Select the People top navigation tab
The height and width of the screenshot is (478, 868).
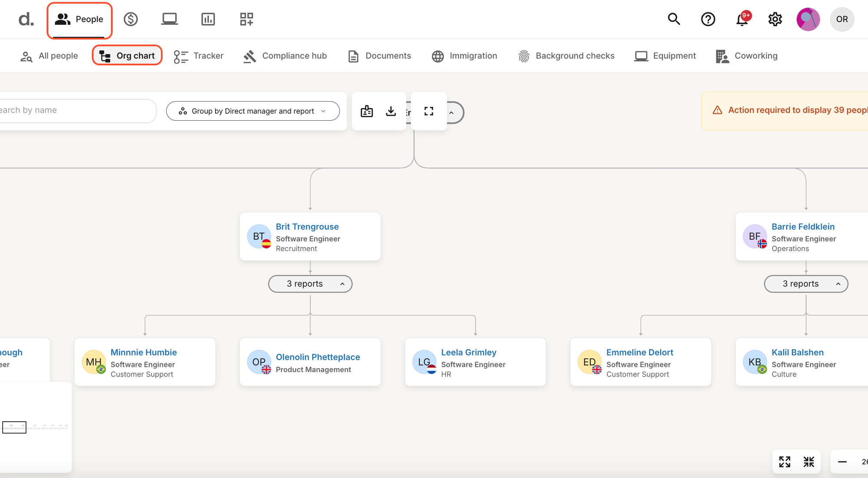click(79, 20)
